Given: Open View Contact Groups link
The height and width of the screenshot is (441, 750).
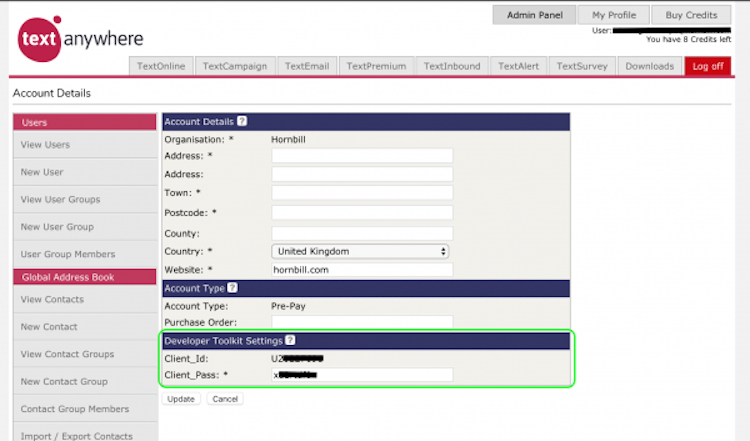Looking at the screenshot, I should [x=85, y=354].
